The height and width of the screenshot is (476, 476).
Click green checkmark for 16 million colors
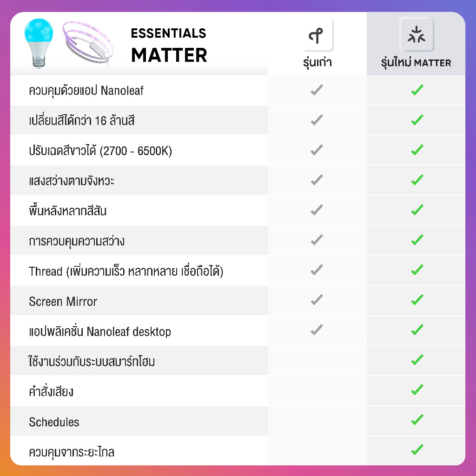(417, 120)
